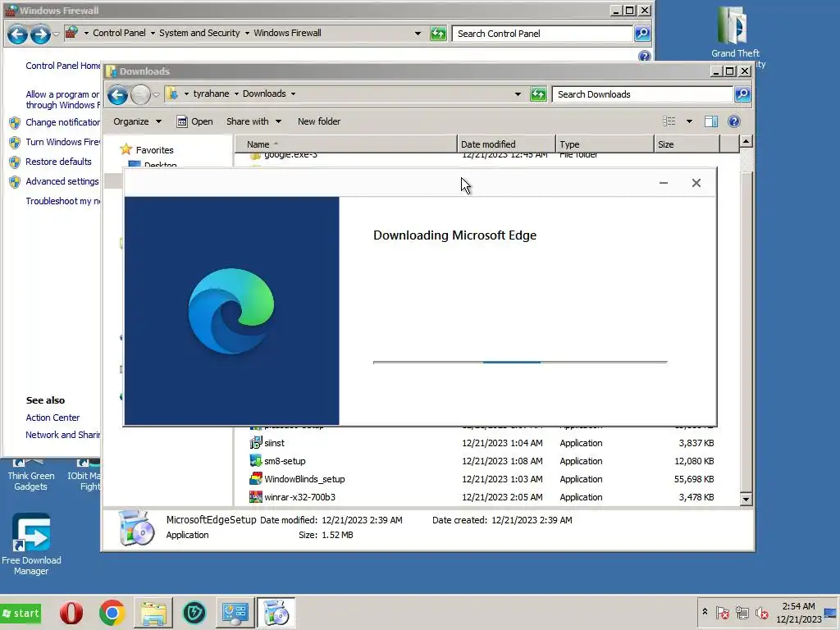Click the Downloads scrollbar up arrow
The width and height of the screenshot is (840, 630).
tap(746, 141)
